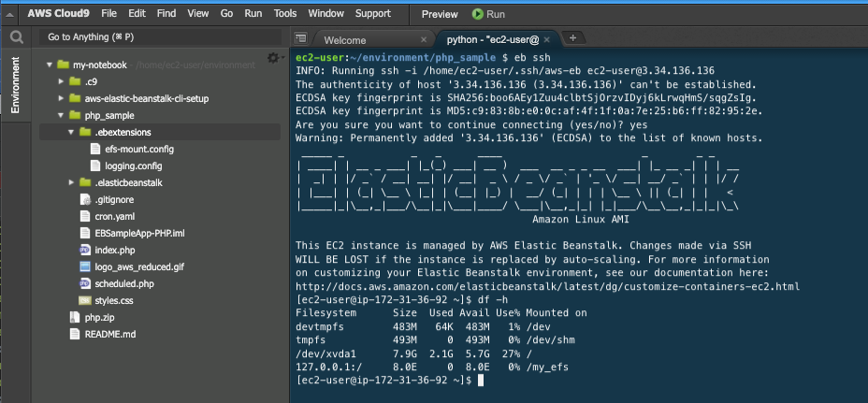Click the /dev/xvda1 row in df output
Viewport: 868px width, 403px height.
pos(414,353)
